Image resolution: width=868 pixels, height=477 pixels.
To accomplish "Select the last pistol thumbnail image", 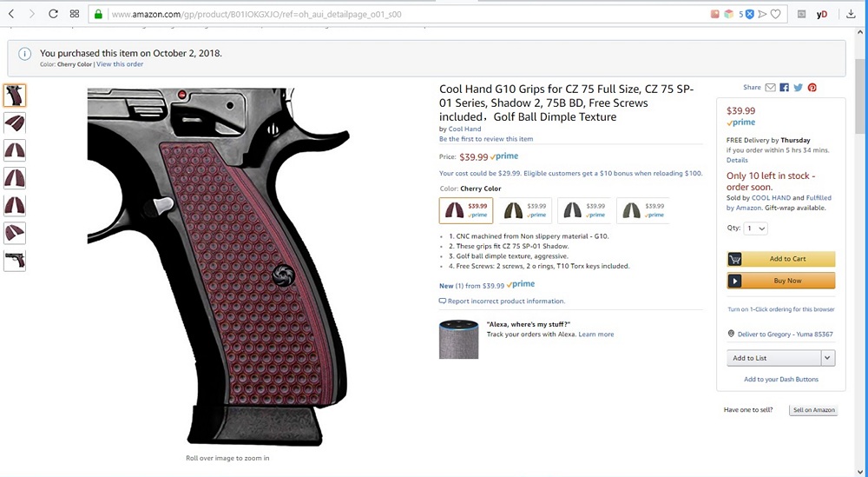I will (x=15, y=261).
